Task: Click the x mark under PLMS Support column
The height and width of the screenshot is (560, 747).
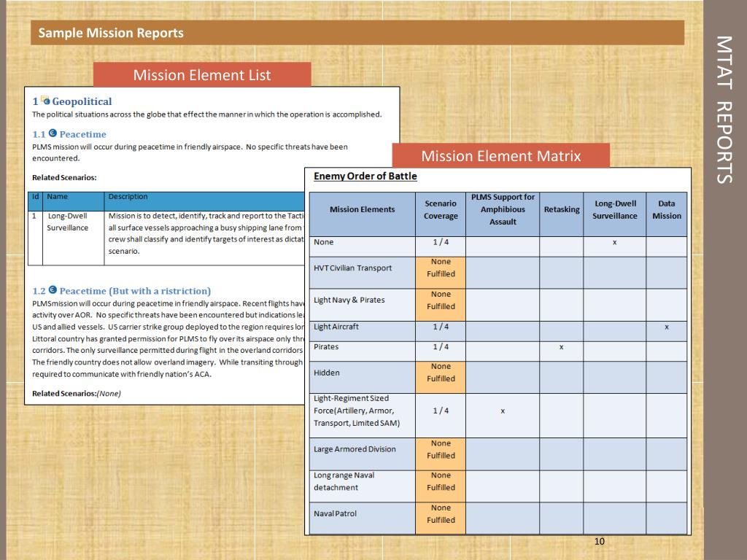Action: (x=503, y=411)
